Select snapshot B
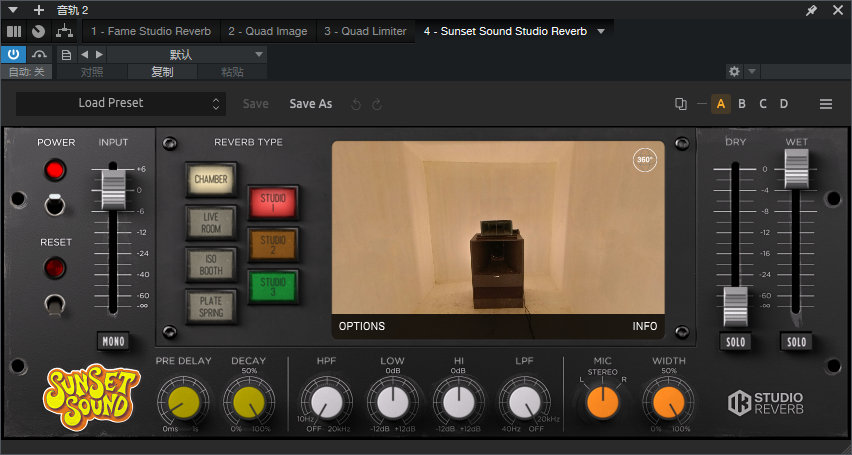The width and height of the screenshot is (852, 455). (x=742, y=104)
